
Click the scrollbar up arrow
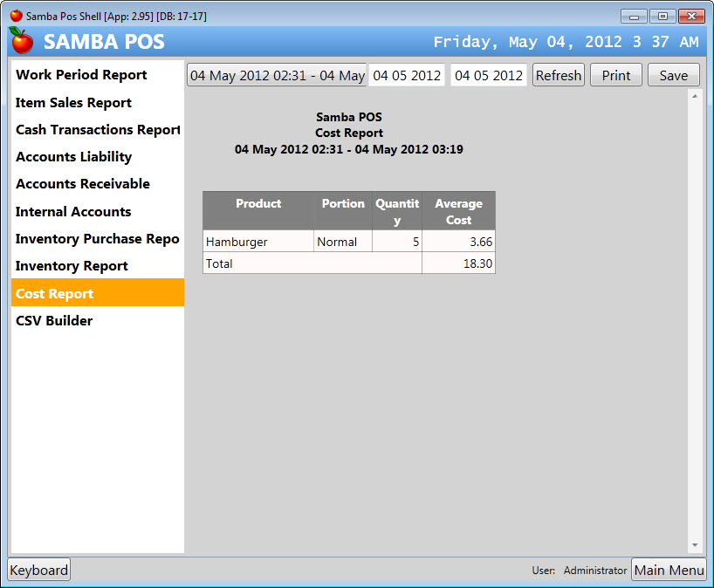tap(695, 96)
